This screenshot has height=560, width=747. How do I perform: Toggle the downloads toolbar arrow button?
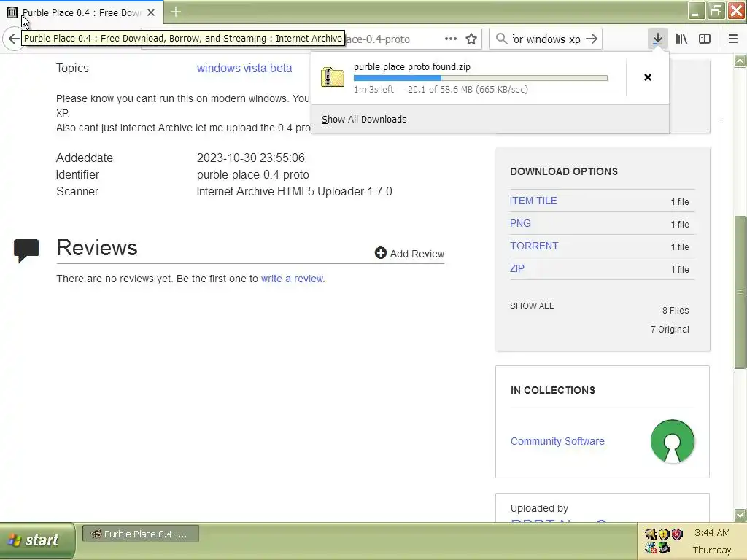pos(657,39)
